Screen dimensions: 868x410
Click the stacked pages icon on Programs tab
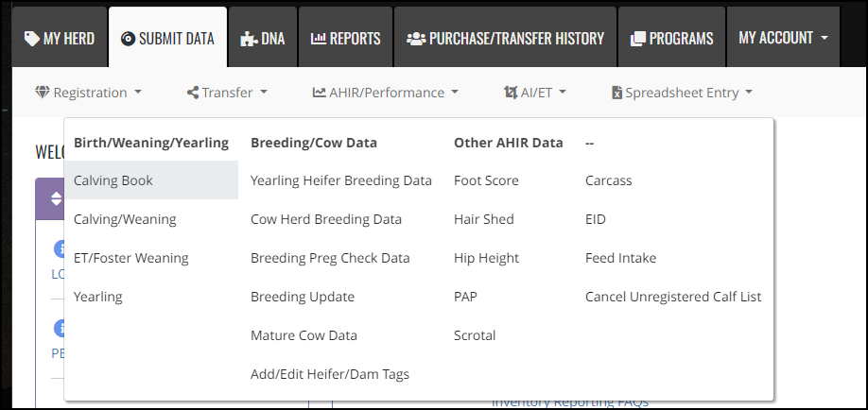click(x=638, y=39)
